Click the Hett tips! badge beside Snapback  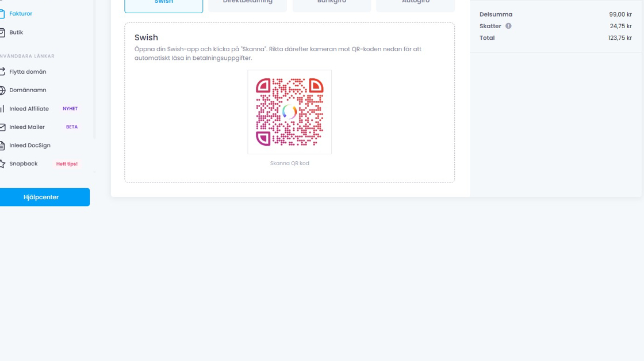pos(67,164)
